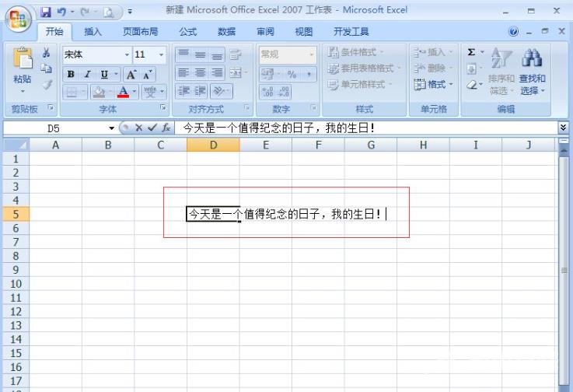The height and width of the screenshot is (392, 573).
Task: Open the font name dropdown (宋体)
Action: 128,55
